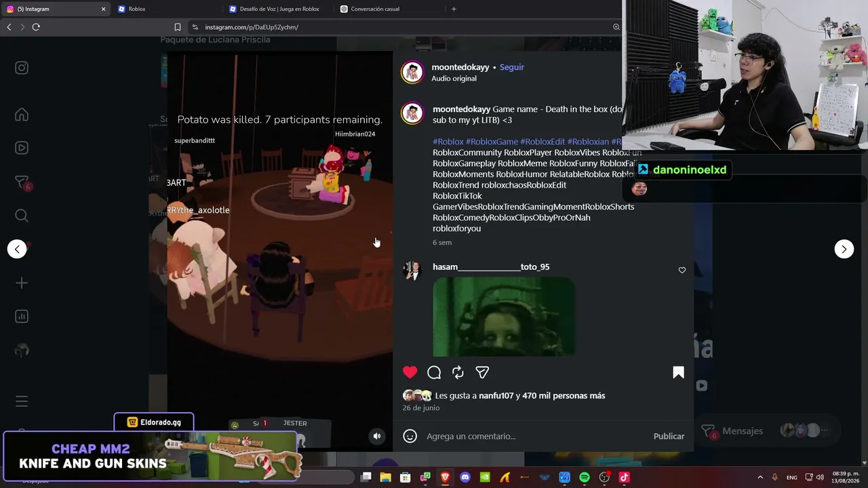Image resolution: width=868 pixels, height=488 pixels.
Task: Click the Audio original link
Action: point(454,79)
